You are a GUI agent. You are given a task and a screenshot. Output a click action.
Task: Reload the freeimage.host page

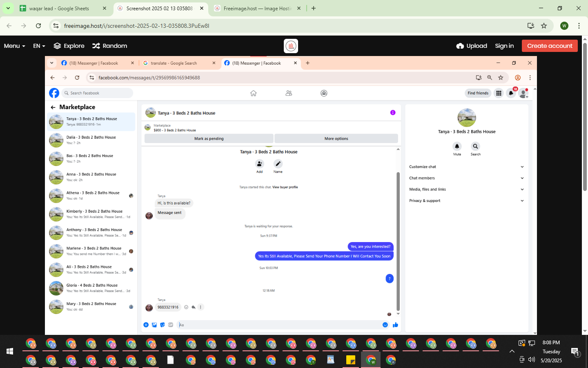point(38,26)
